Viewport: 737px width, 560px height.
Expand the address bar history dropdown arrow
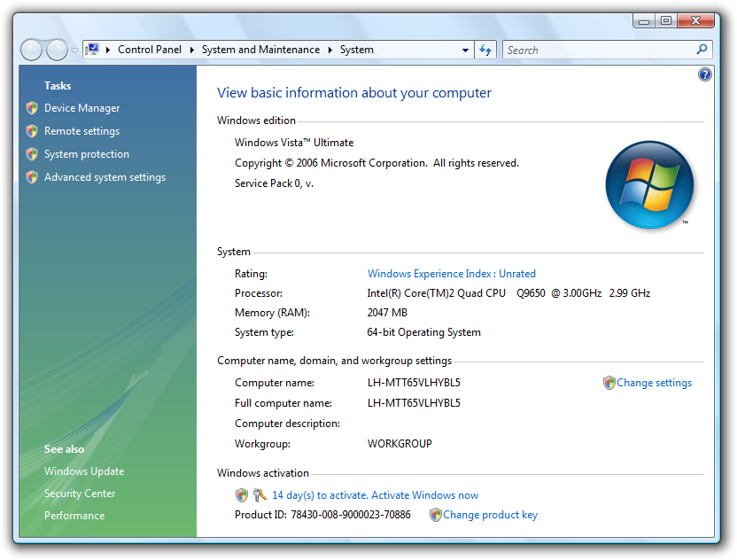coord(465,50)
